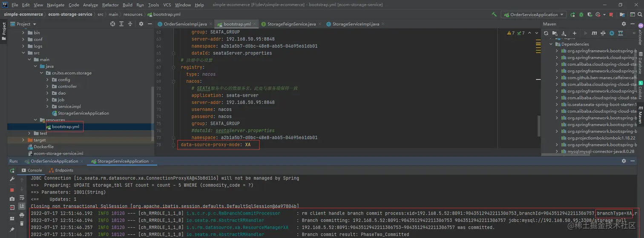Collapse the Maven Dependencies node
The image size is (644, 238).
(551, 44)
